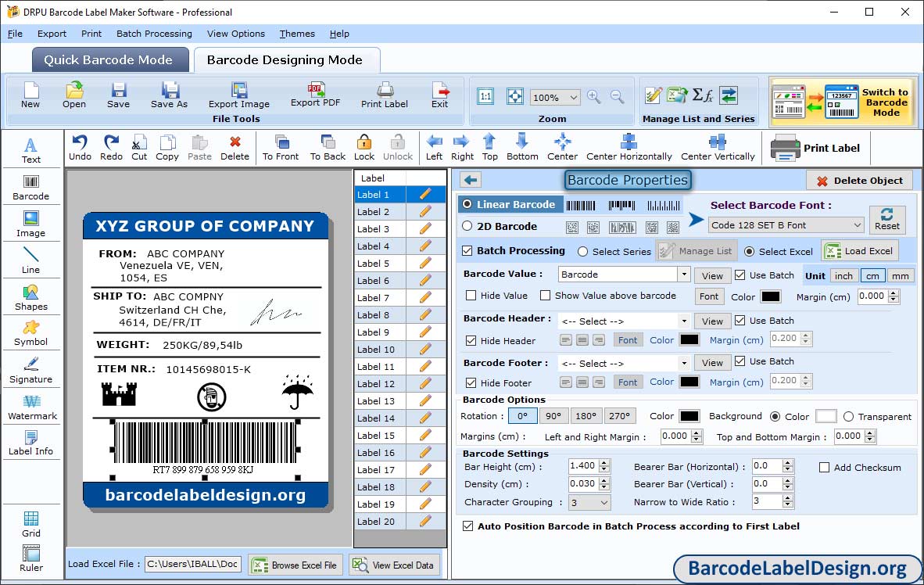Increase Narrow to Wide Ratio value
The image size is (924, 585).
(x=788, y=499)
